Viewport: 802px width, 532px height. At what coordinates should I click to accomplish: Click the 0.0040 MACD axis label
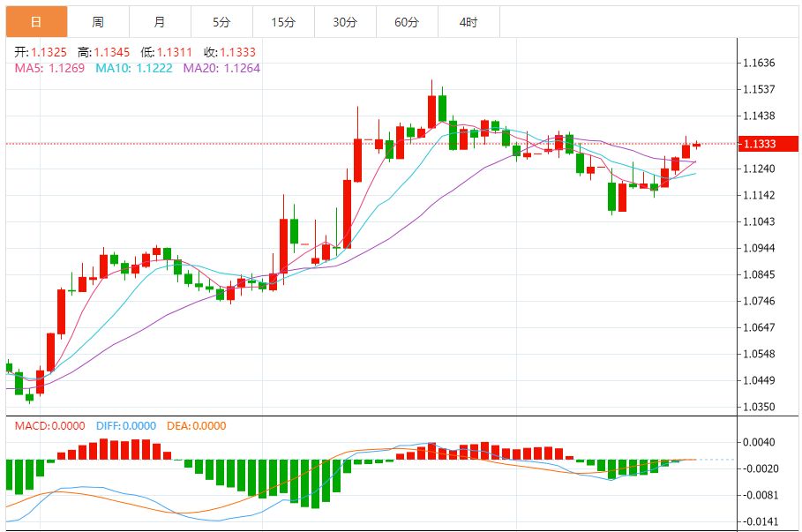point(759,443)
